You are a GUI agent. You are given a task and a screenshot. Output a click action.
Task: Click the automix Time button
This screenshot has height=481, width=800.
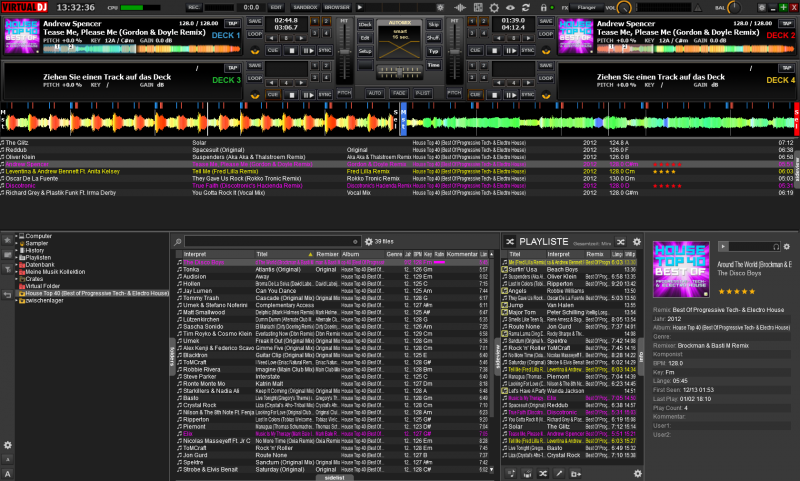pos(434,65)
